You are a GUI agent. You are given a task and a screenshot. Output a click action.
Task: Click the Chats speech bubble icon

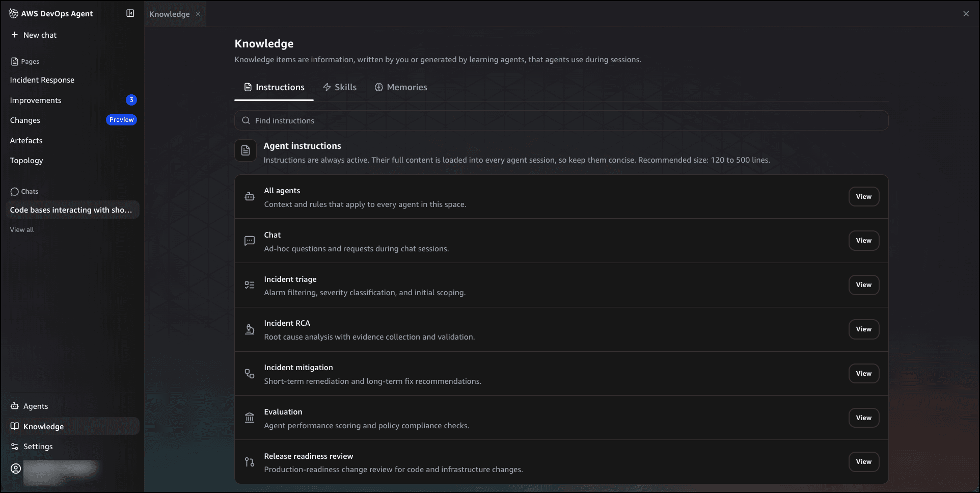[x=14, y=192]
